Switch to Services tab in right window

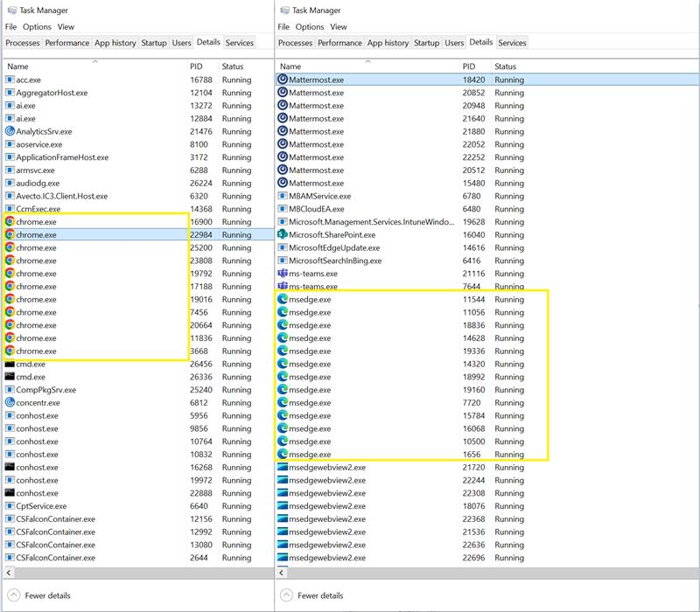click(x=512, y=43)
